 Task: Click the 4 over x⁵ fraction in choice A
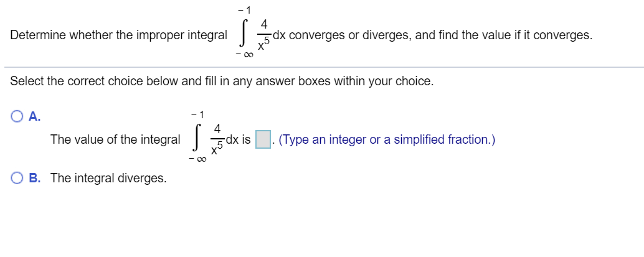[x=217, y=140]
